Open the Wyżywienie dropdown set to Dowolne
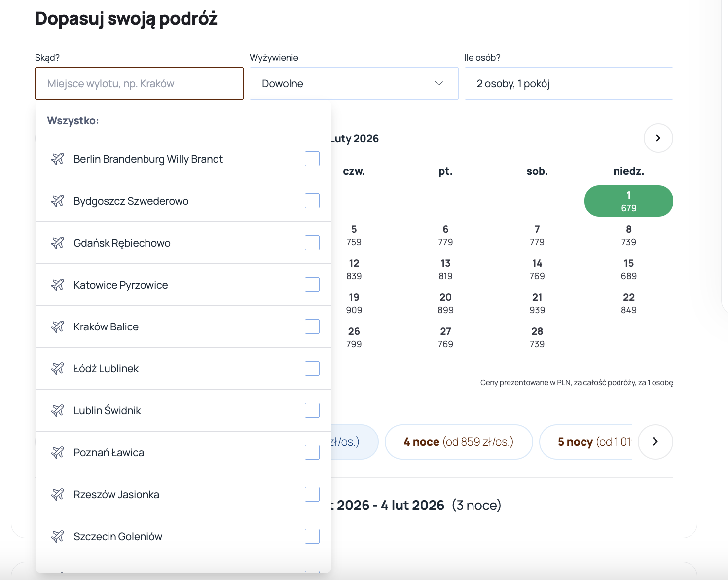The height and width of the screenshot is (580, 728). click(354, 83)
